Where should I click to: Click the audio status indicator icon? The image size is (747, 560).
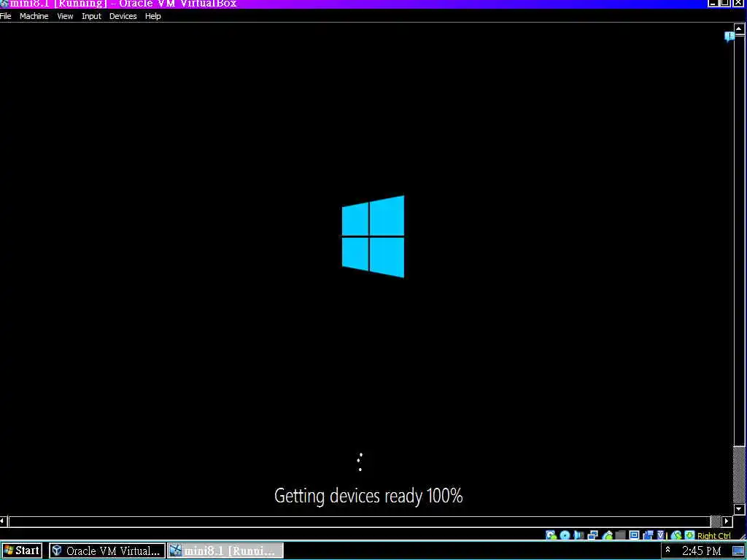pyautogui.click(x=578, y=534)
